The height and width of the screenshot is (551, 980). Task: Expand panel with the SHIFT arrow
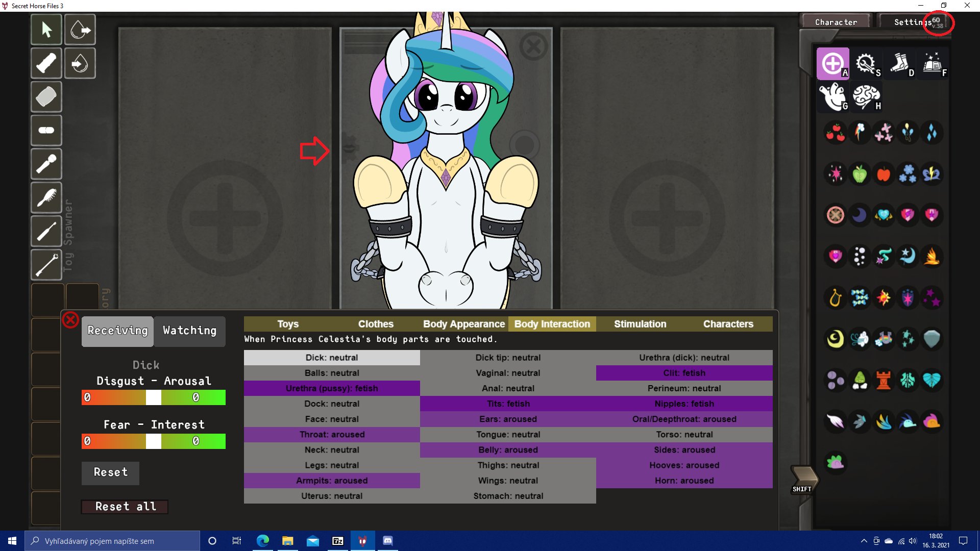804,479
